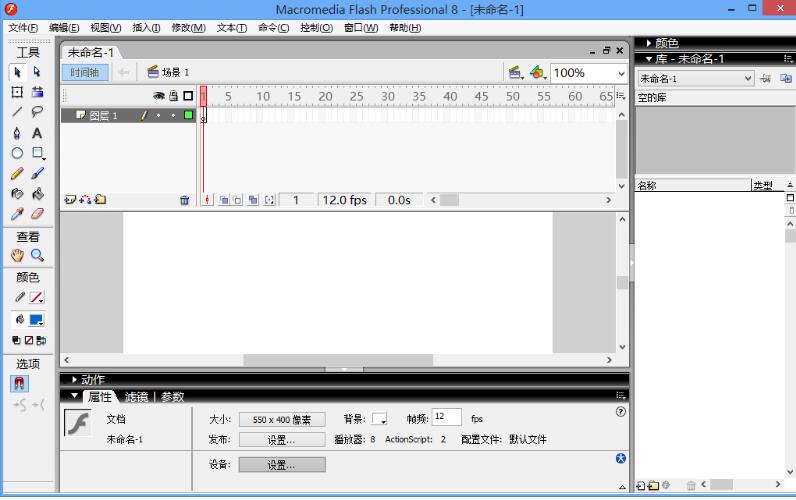Toggle Snap to Objects magnet option

pos(20,384)
